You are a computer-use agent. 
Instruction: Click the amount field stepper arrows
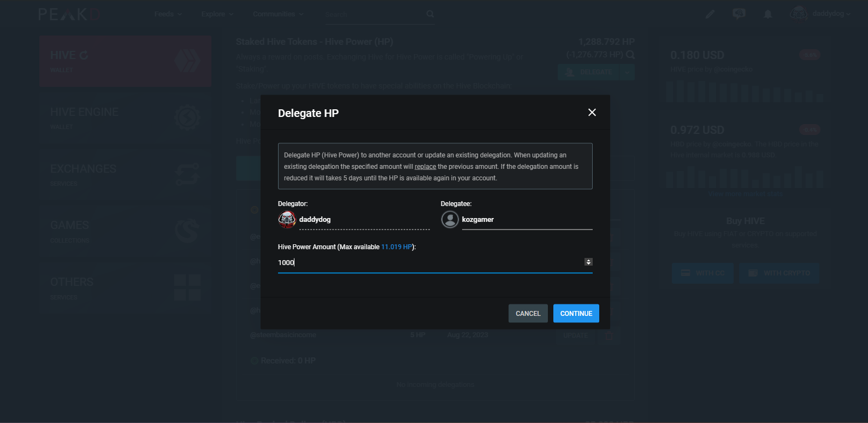[x=588, y=262]
